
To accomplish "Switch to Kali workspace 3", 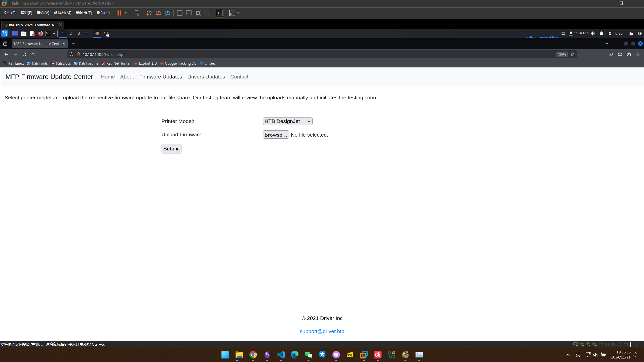I will pyautogui.click(x=79, y=33).
